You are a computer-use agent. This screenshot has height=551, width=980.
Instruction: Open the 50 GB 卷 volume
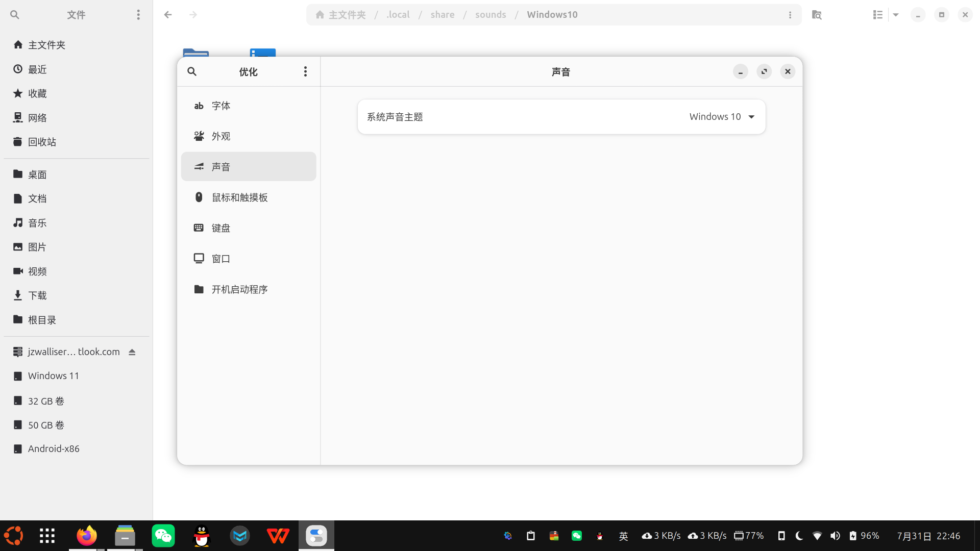click(77, 425)
